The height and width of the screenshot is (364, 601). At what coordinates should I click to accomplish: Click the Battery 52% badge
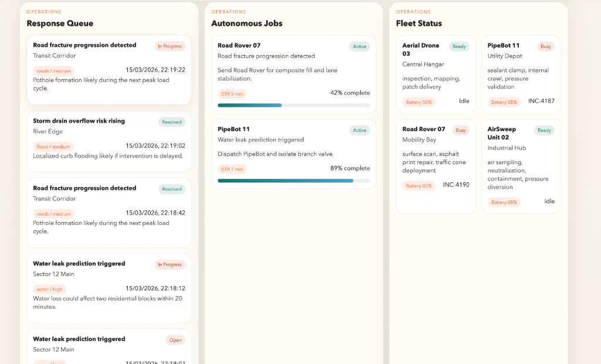click(419, 186)
